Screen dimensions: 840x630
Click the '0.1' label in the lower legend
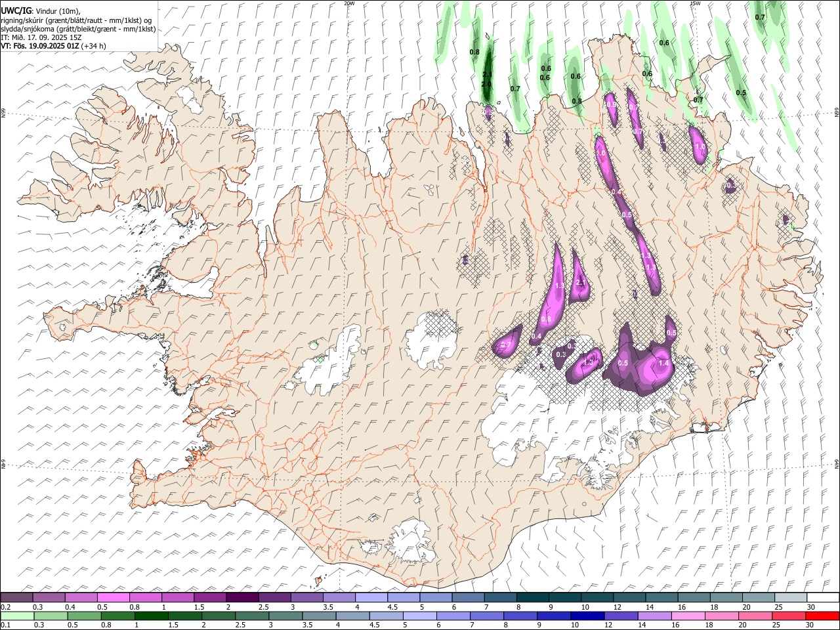6,625
